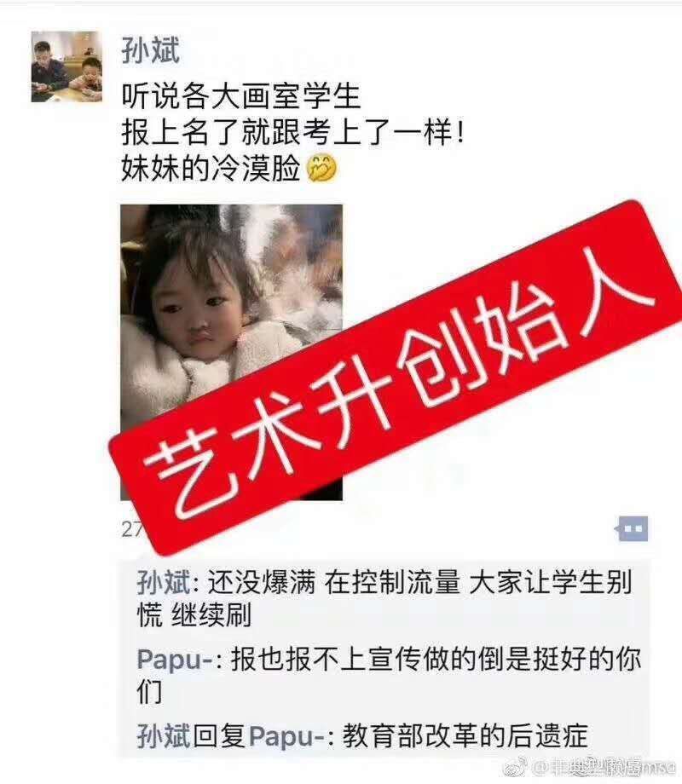The width and height of the screenshot is (682, 784).
Task: Open 孙斌's profile avatar photo
Action: point(66,66)
